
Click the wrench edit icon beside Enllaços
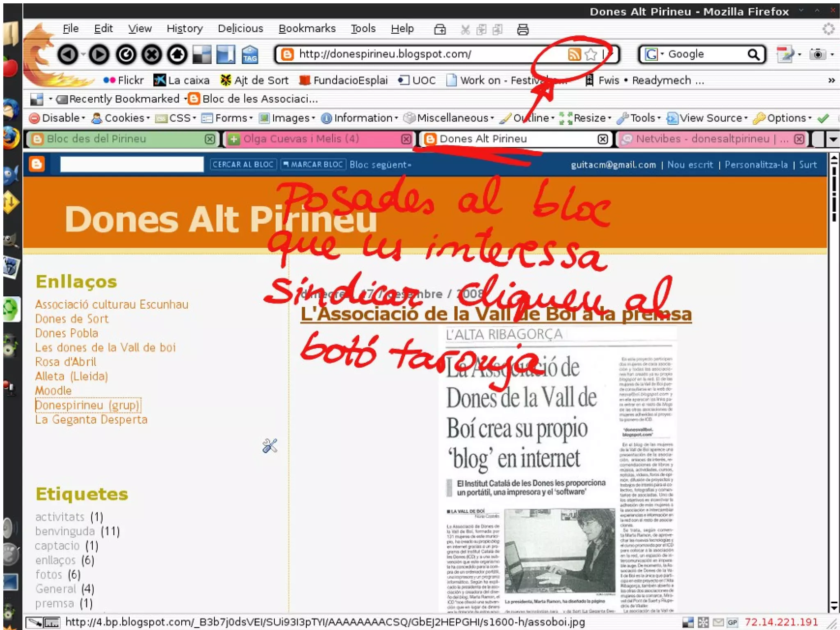point(270,446)
